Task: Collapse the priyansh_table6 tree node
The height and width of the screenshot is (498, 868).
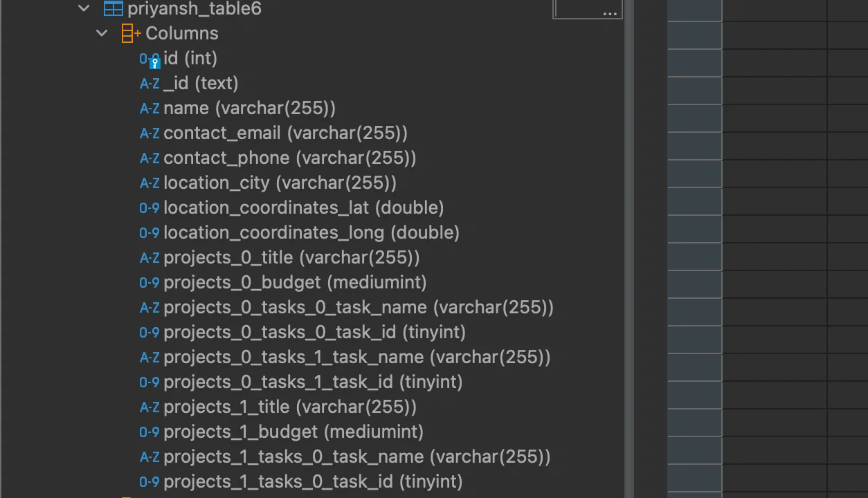Action: 84,9
